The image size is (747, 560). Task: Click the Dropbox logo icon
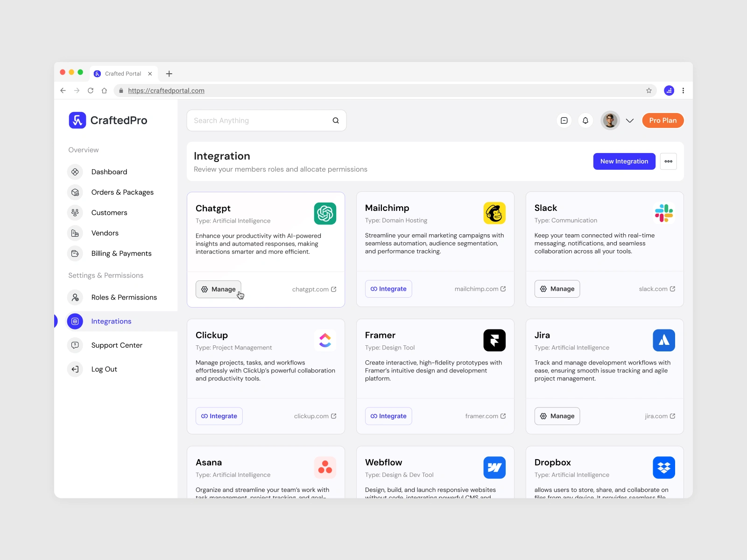(664, 467)
